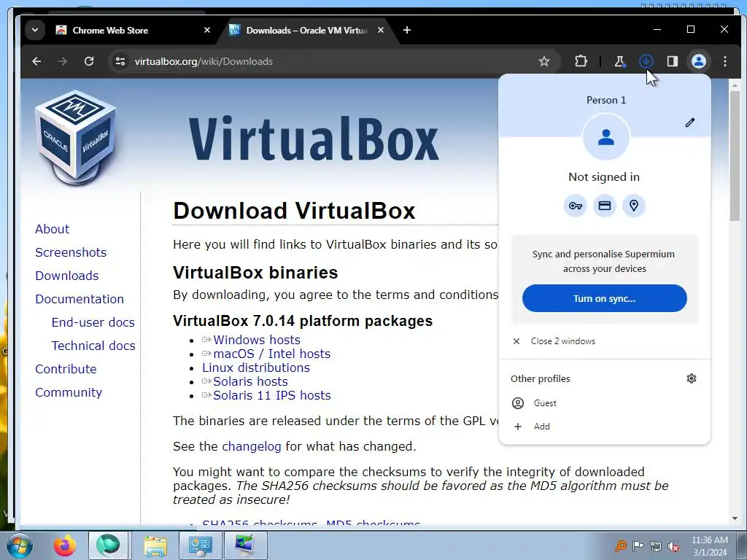Open the Documentation sidebar link

[x=80, y=299]
